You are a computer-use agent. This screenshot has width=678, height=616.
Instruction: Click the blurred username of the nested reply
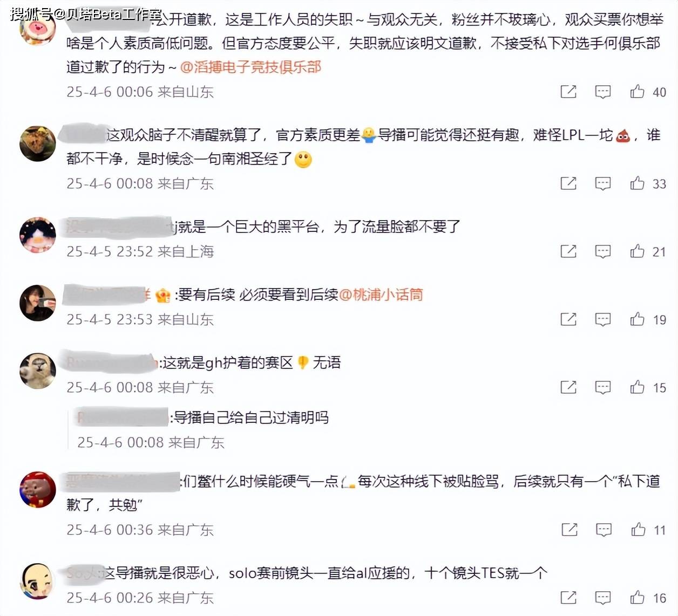pyautogui.click(x=123, y=417)
